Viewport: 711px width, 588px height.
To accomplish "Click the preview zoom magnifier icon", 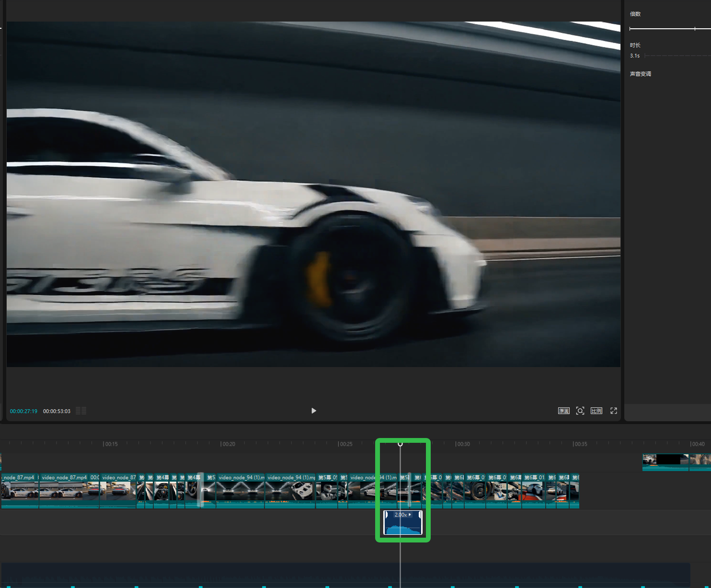I will pyautogui.click(x=580, y=411).
